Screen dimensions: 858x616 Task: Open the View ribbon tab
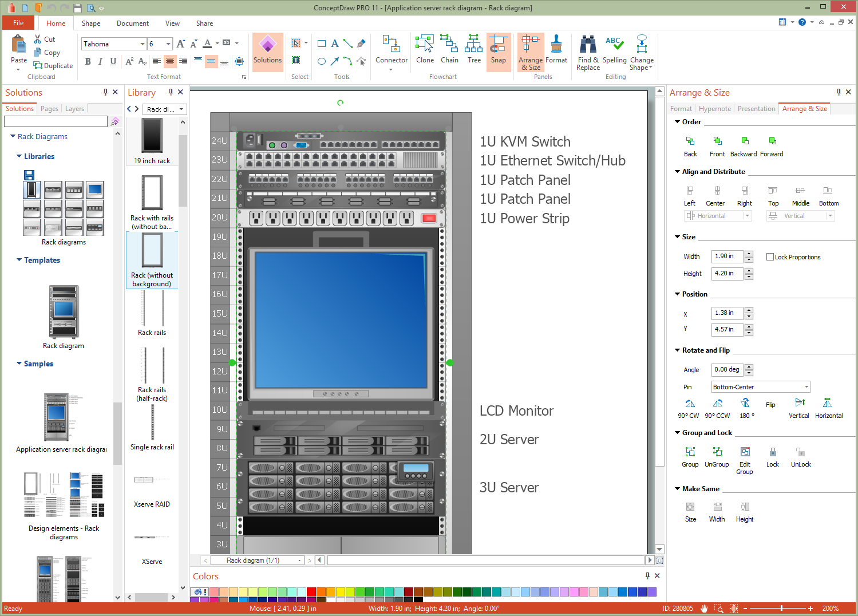click(172, 23)
